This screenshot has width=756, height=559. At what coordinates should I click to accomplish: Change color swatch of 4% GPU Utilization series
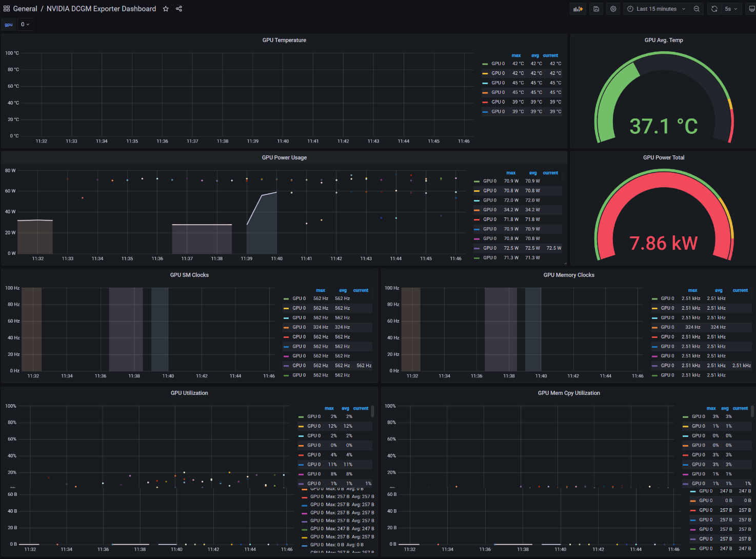301,455
